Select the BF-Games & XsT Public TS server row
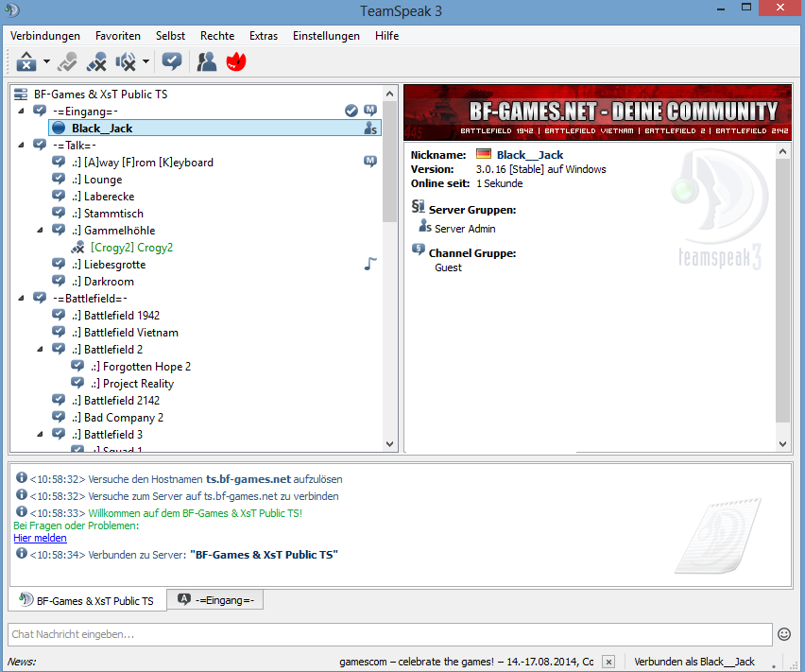 coord(100,95)
